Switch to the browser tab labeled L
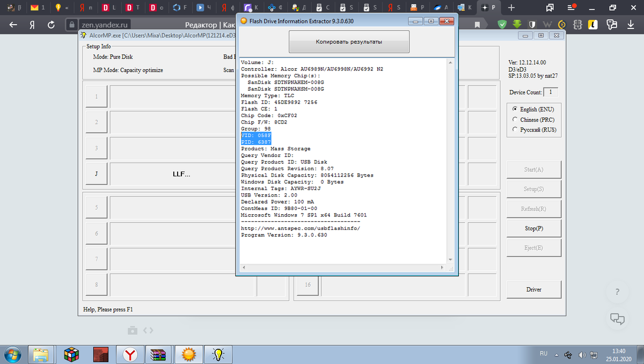 click(x=109, y=8)
